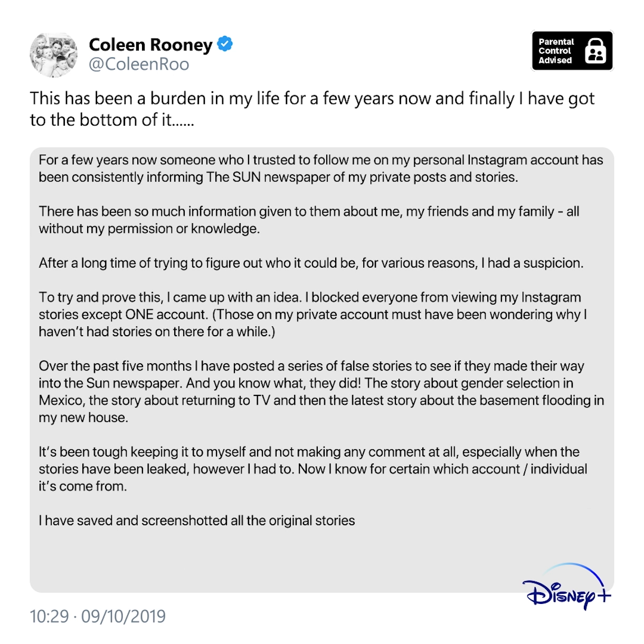Image resolution: width=644 pixels, height=644 pixels.
Task: Click the line 'I have saved and screenshotted'
Action: (196, 520)
